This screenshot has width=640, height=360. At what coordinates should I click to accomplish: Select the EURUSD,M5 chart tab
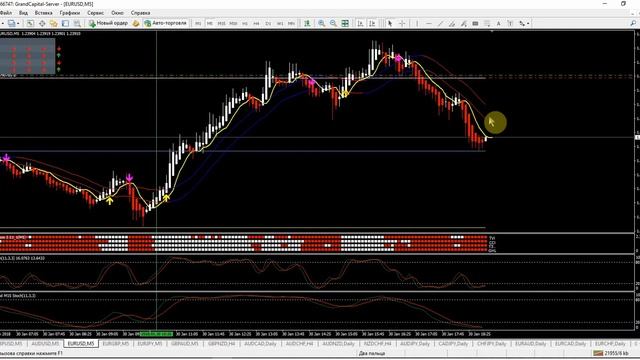(80, 344)
